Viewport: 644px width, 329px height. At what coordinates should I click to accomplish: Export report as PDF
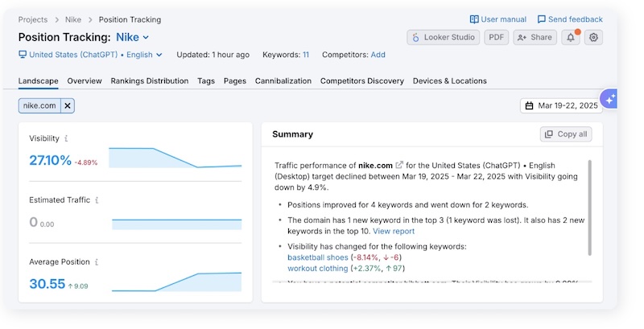[x=497, y=37]
